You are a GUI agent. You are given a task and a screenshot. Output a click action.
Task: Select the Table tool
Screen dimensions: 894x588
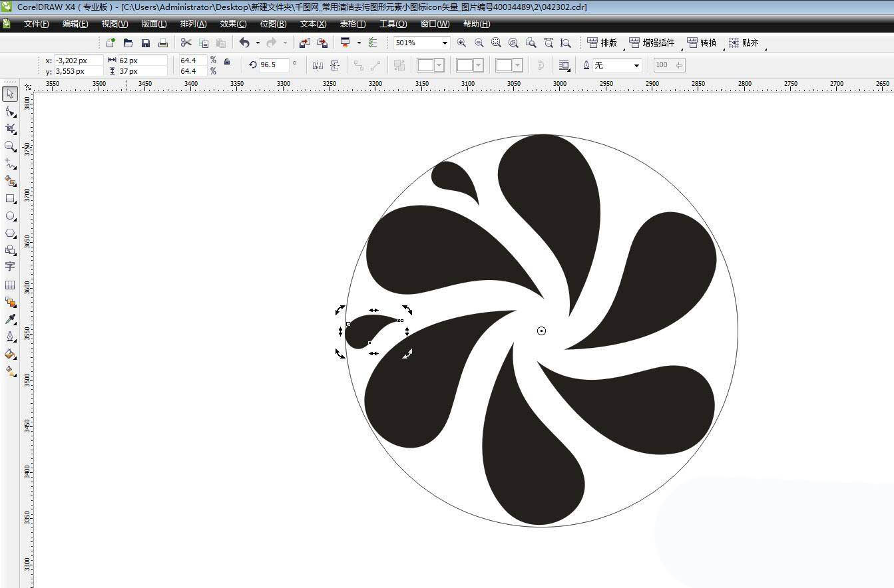[10, 285]
